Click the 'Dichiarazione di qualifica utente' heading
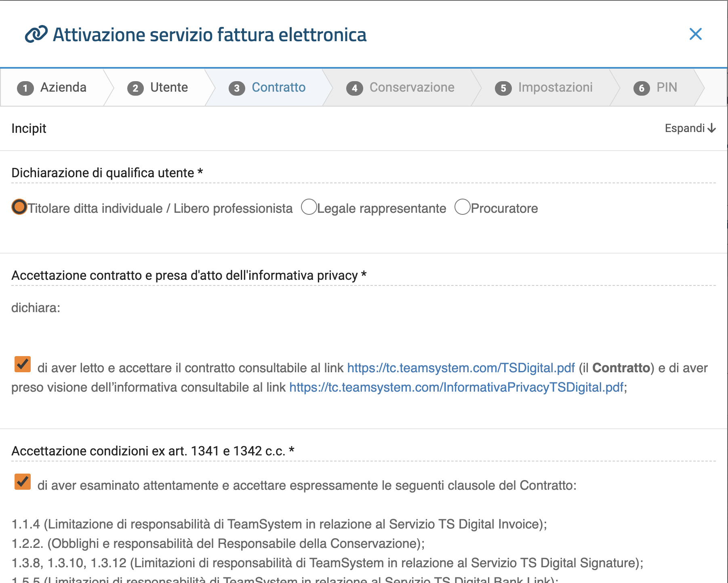This screenshot has width=728, height=583. coord(107,173)
